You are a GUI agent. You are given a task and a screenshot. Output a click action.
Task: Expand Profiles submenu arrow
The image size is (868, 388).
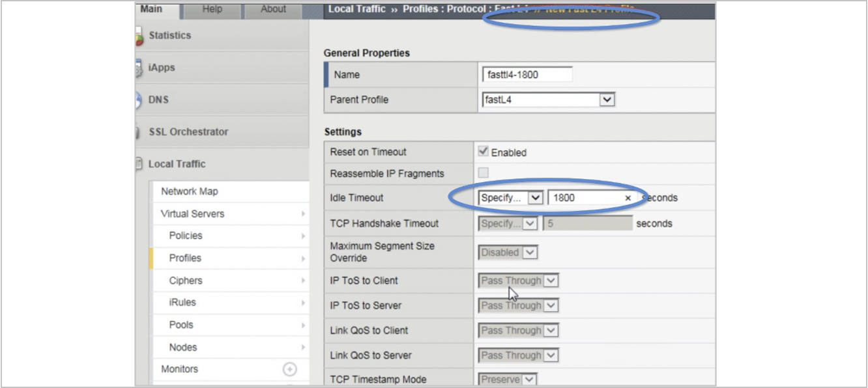[303, 258]
